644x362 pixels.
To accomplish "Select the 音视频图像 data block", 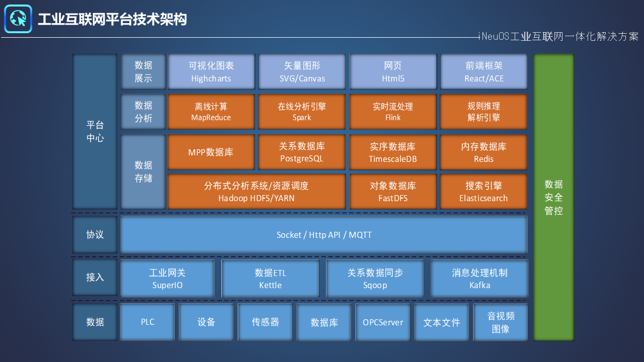I will 501,322.
